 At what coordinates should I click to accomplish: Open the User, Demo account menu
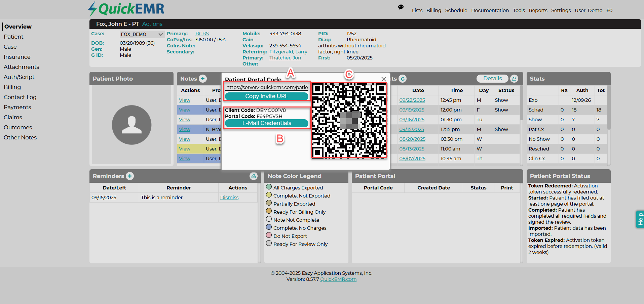589,10
